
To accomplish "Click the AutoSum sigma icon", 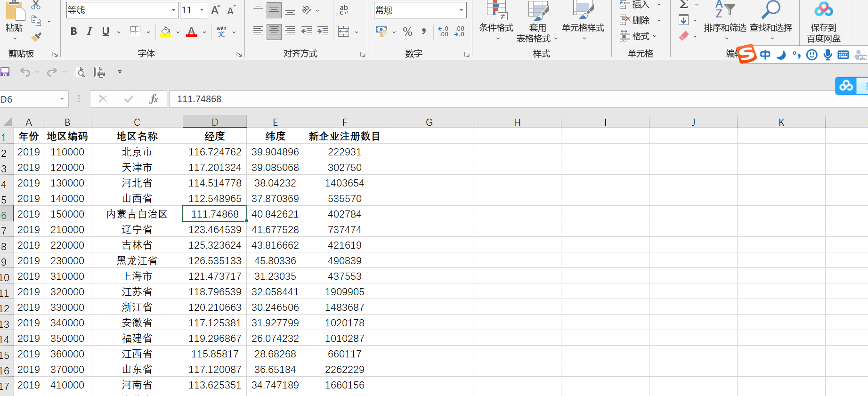I will point(684,5).
